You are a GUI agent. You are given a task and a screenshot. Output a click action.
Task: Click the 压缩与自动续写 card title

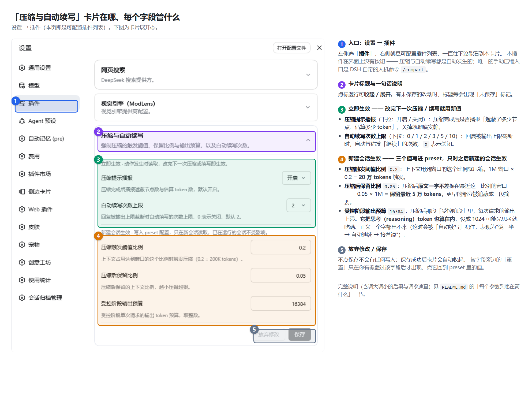[122, 136]
